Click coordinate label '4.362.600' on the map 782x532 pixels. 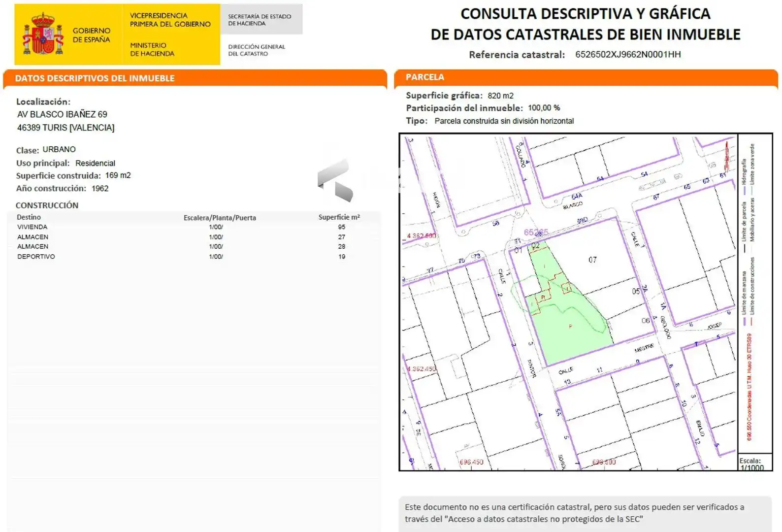422,235
